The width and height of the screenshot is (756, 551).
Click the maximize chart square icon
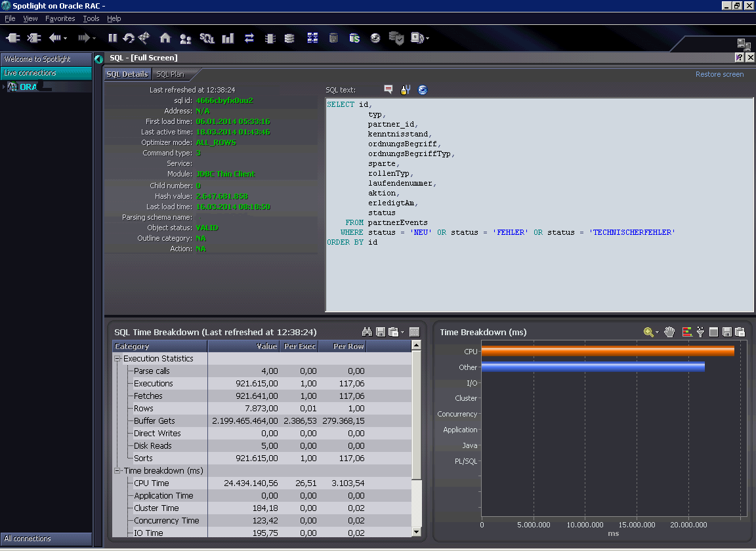coord(713,332)
